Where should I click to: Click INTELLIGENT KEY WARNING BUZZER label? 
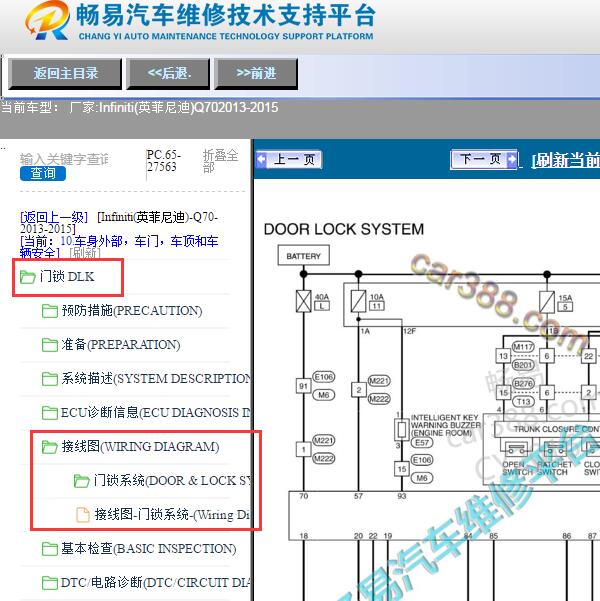click(x=445, y=425)
